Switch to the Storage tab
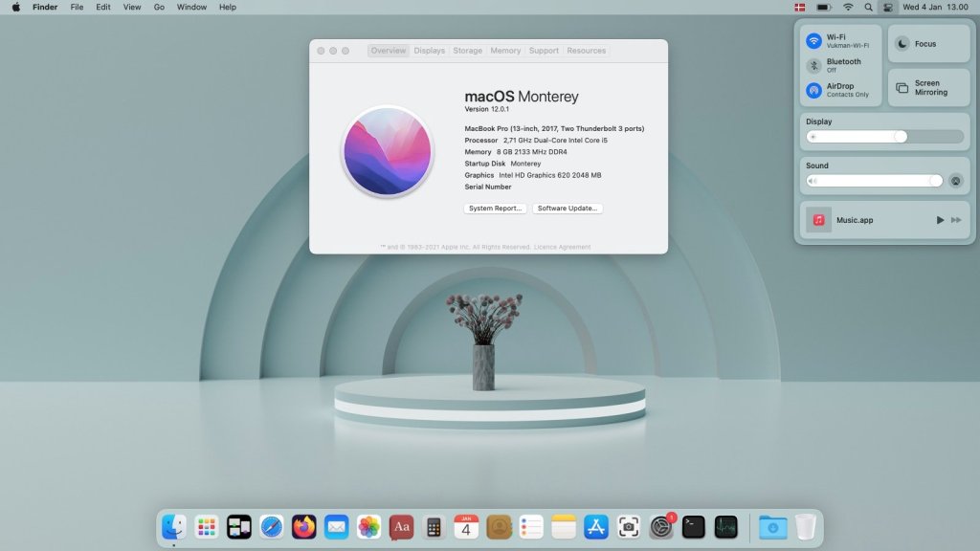Viewport: 980px width, 551px height. click(x=468, y=51)
